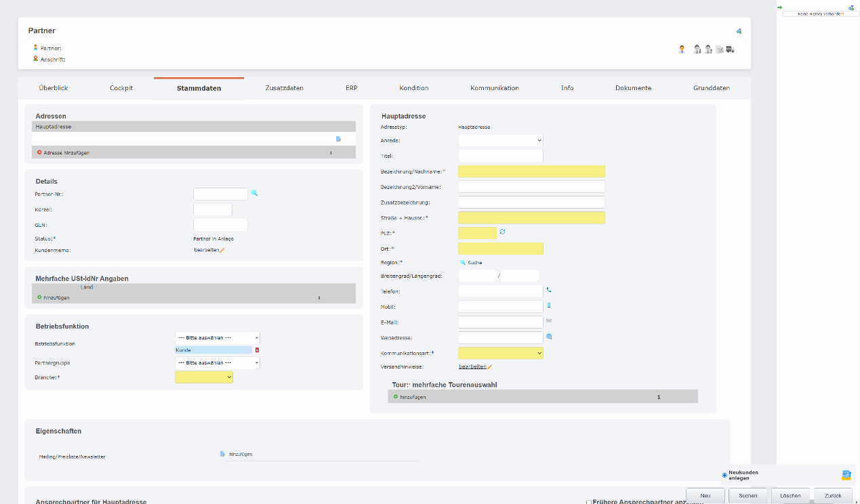Click the globe icon beside Webadresse field
The width and height of the screenshot is (860, 504).
(x=550, y=336)
